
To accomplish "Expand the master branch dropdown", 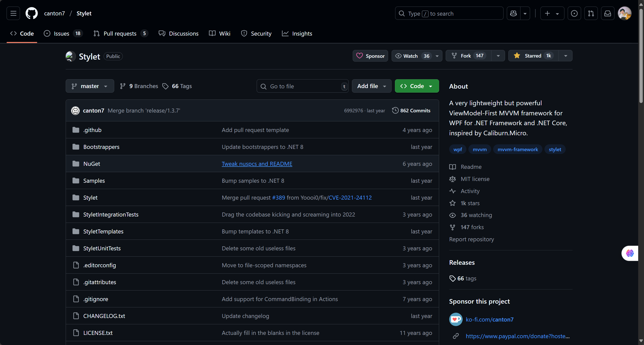I will click(90, 86).
